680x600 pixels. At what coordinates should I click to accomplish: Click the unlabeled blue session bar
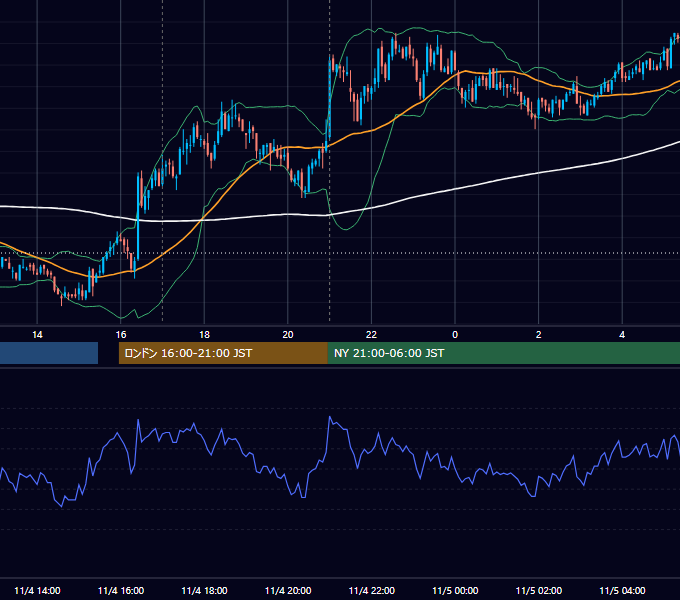click(49, 353)
